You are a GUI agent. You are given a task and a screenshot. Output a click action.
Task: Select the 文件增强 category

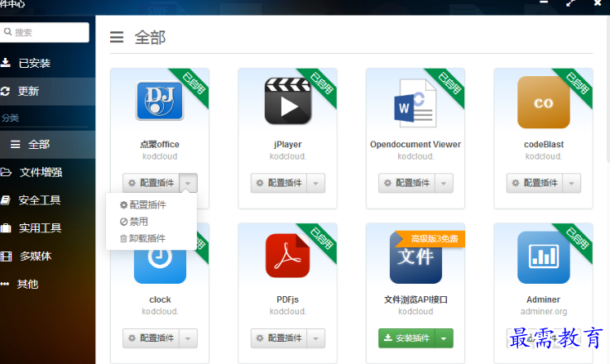click(x=47, y=172)
